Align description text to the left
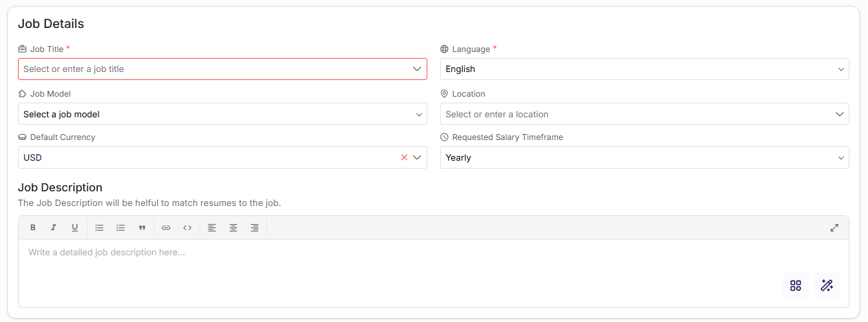Image resolution: width=868 pixels, height=322 pixels. [212, 228]
